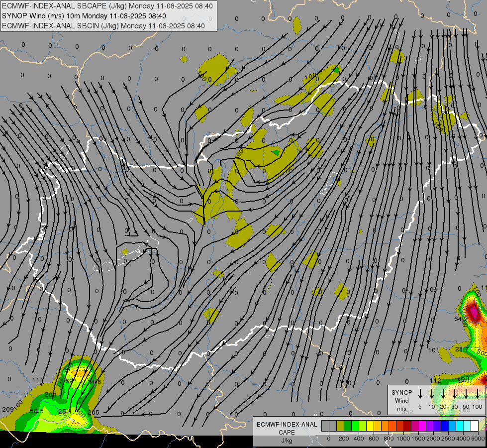Click the '205' value on the map
The image size is (487, 448).
(x=94, y=413)
